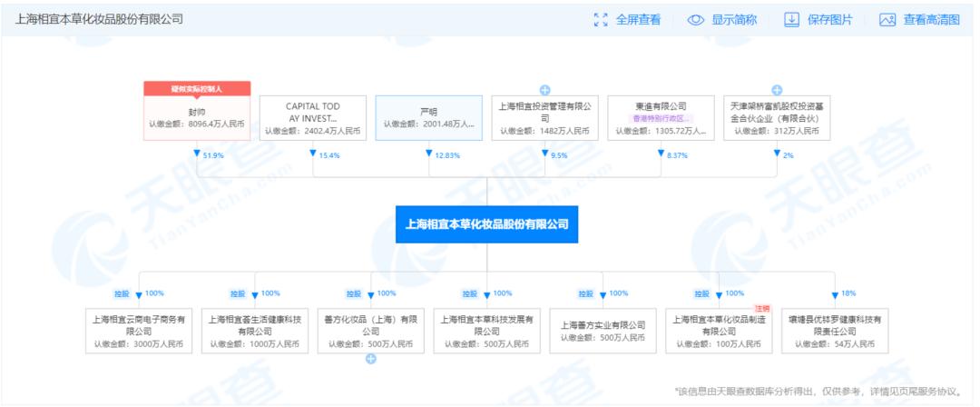Click the 认缴金额：3000万人民币 value

coord(139,344)
